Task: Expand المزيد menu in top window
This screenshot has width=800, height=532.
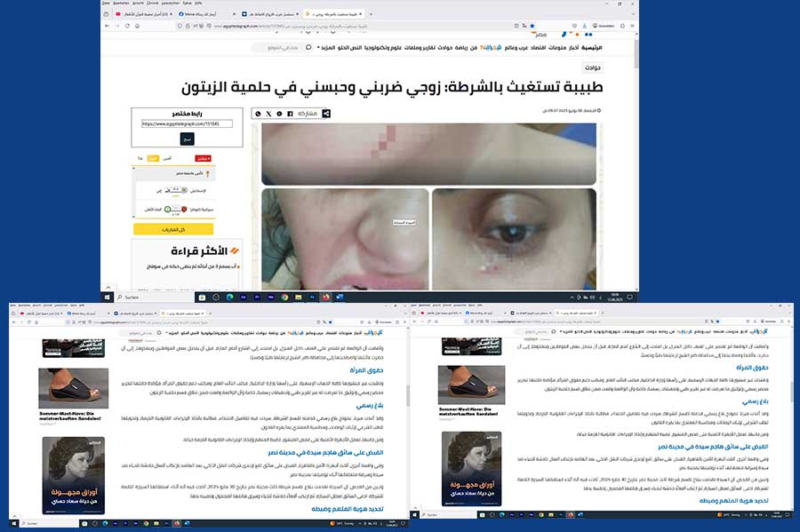Action: pyautogui.click(x=326, y=47)
